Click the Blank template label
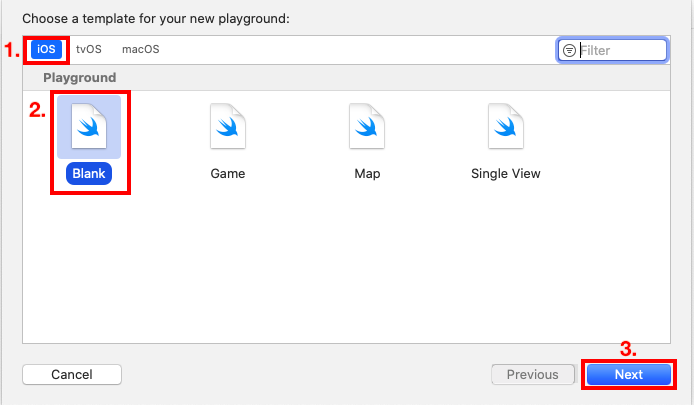Image resolution: width=694 pixels, height=405 pixels. click(89, 174)
